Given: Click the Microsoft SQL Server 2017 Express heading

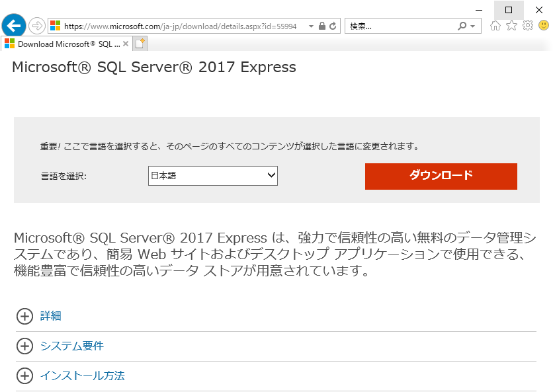Looking at the screenshot, I should point(154,67).
